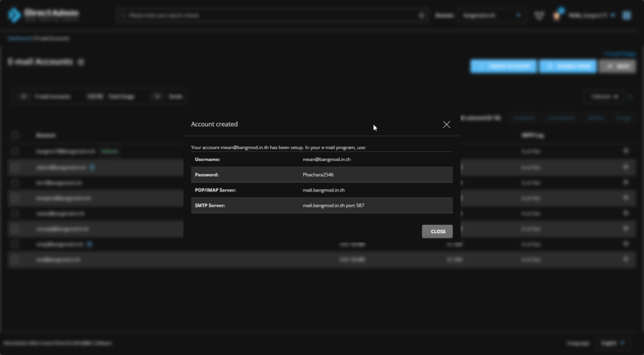Select the mean@bangmod.in.th username value
This screenshot has height=355, width=644.
click(326, 160)
